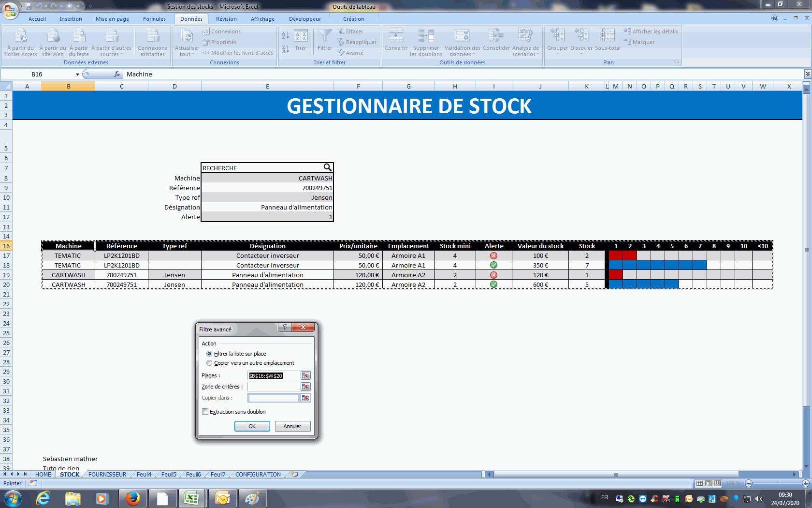Click the Sous-total button

608,40
